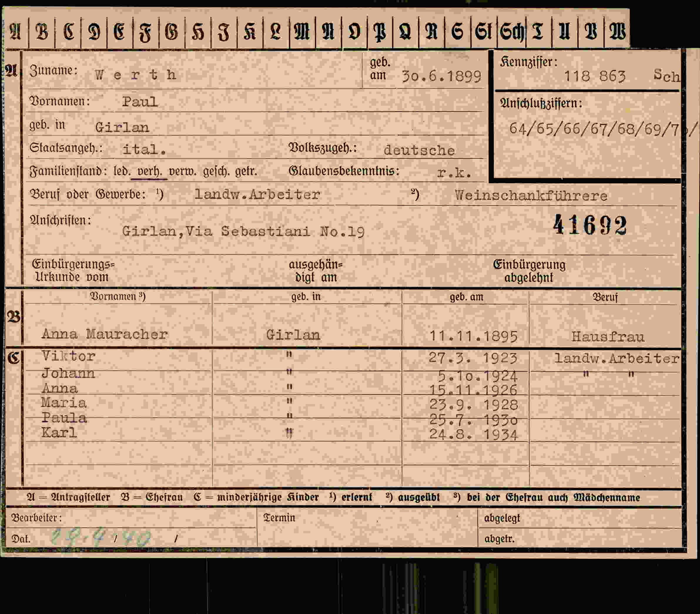Click the typed surname 'W e r t h'
The width and height of the screenshot is (700, 614).
click(135, 75)
